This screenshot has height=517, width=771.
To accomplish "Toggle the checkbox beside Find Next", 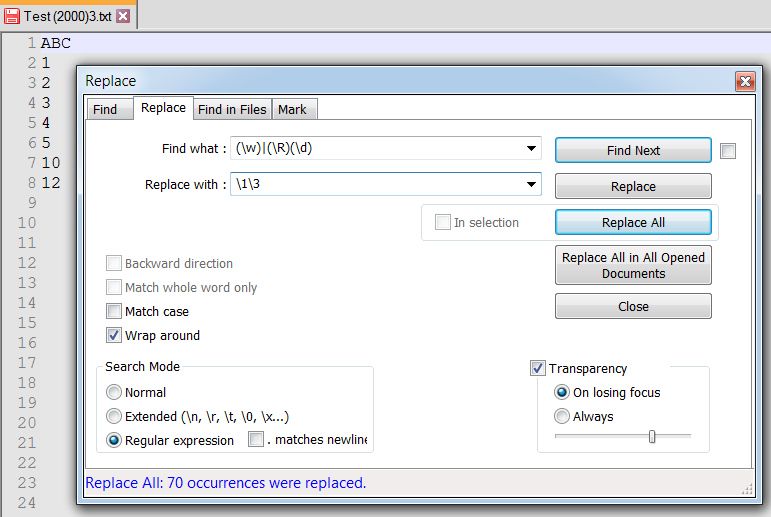I will tap(728, 151).
